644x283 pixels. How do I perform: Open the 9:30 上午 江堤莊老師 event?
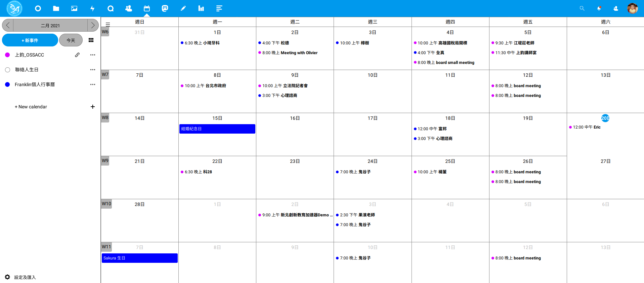coord(513,43)
